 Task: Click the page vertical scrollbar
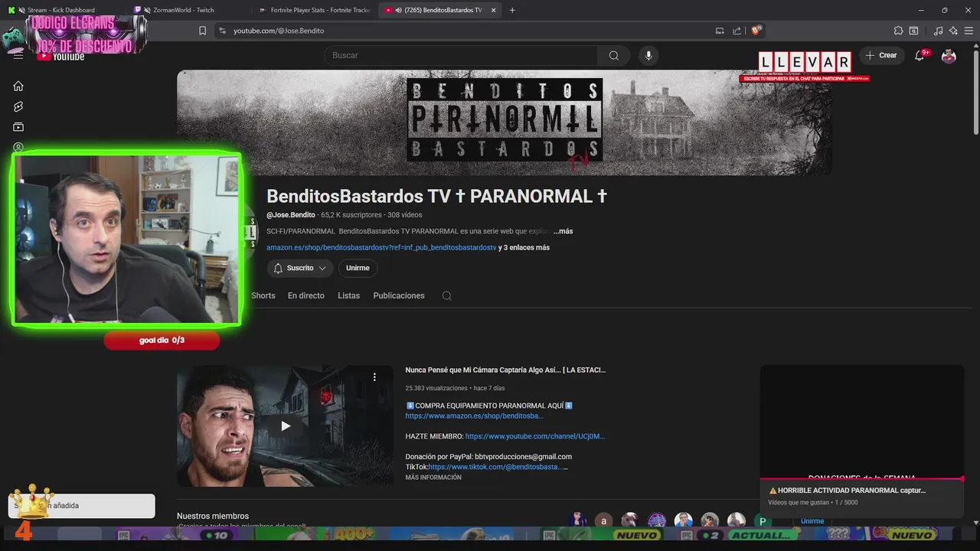pos(975,92)
